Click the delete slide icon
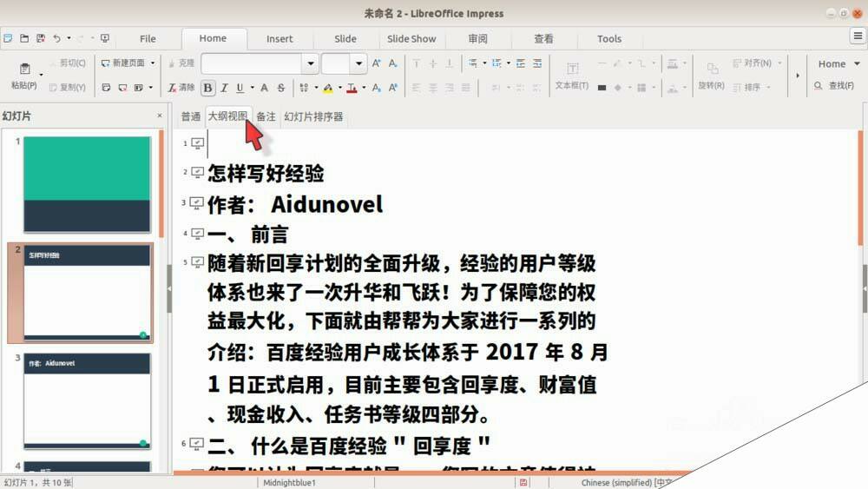Screen dimensions: 868x489 (122, 88)
